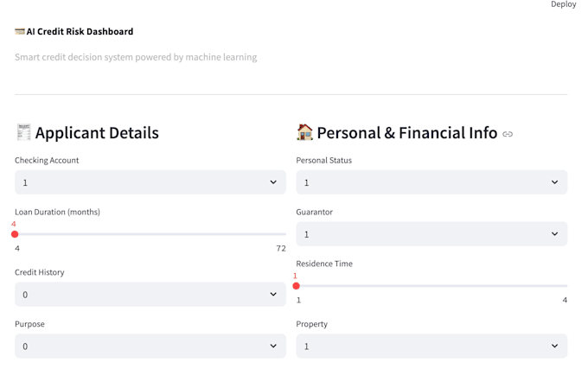
Task: Open the Checking Account select box
Action: (150, 182)
